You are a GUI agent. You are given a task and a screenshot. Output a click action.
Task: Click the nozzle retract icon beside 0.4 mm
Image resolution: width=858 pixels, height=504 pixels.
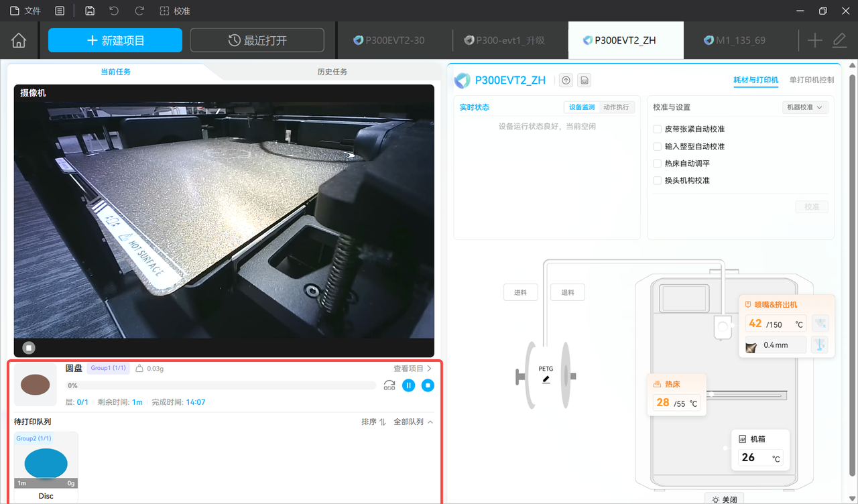pos(820,345)
